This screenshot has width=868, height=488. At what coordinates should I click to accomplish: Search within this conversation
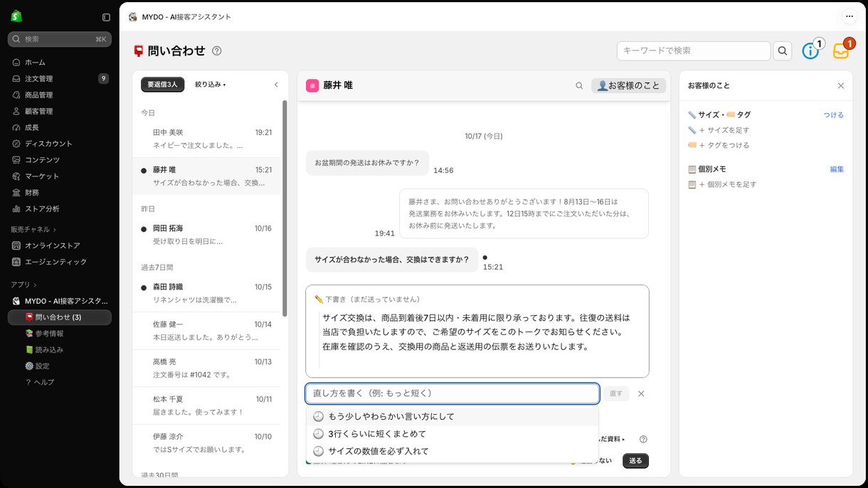tap(579, 85)
